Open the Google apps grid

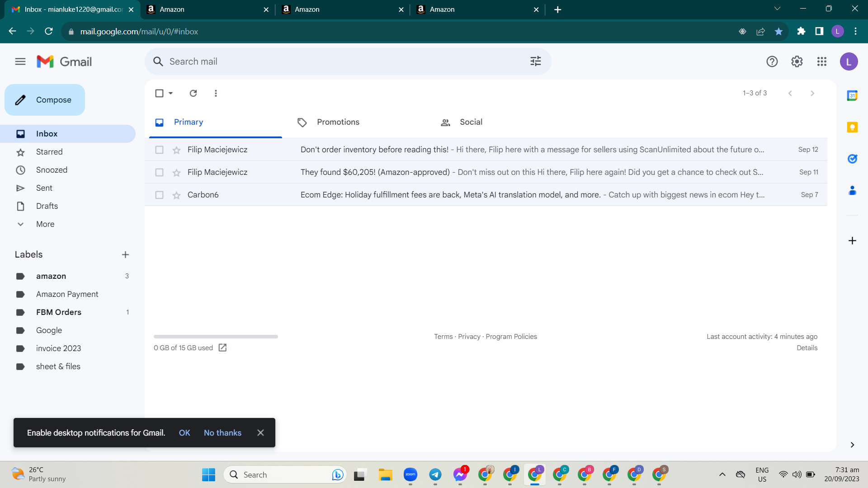coord(821,61)
